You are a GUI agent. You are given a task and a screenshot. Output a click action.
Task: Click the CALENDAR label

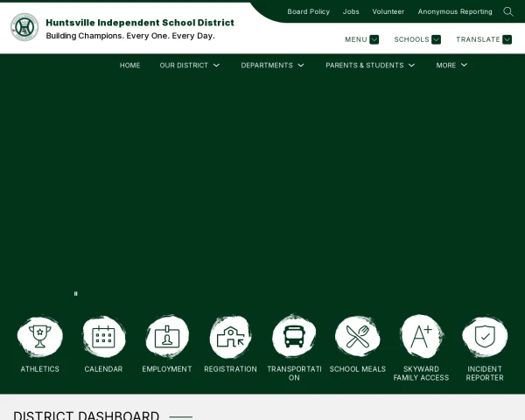point(103,369)
